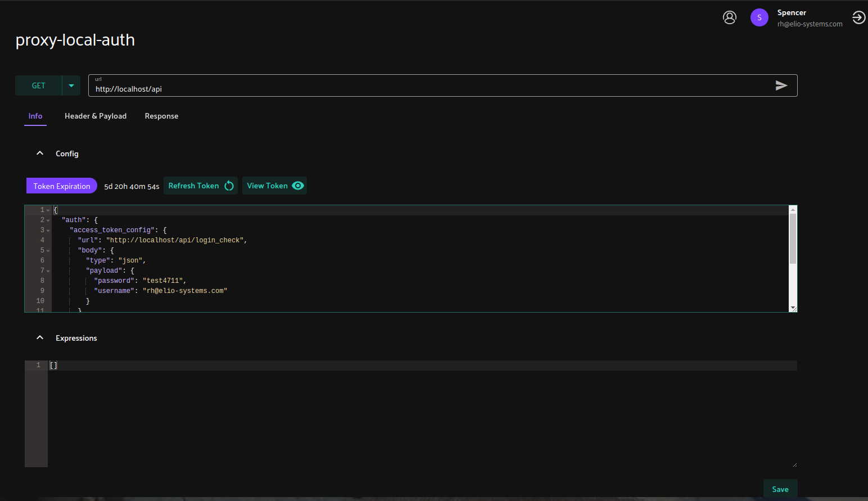
Task: Collapse the Expressions section chevron
Action: tap(40, 337)
